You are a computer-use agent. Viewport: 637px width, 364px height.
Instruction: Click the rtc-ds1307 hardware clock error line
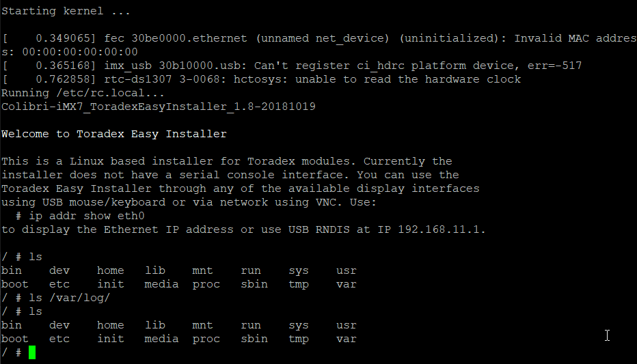261,79
